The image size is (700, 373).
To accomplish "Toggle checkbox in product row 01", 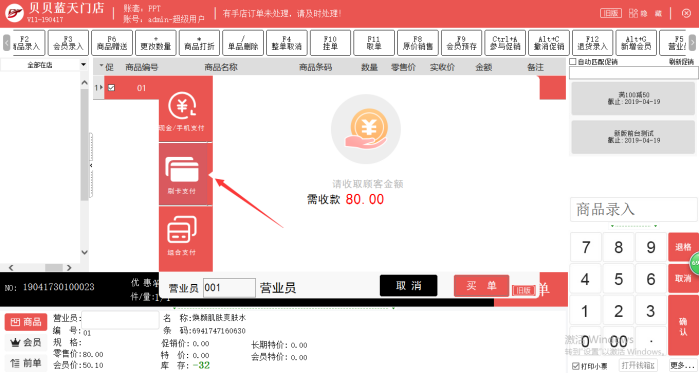I will click(111, 88).
